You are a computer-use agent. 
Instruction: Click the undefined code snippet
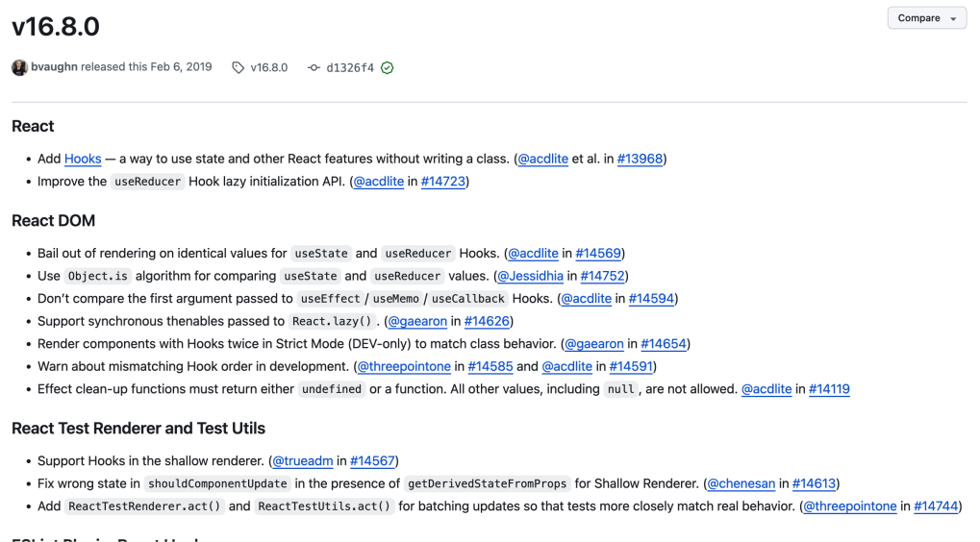(331, 389)
